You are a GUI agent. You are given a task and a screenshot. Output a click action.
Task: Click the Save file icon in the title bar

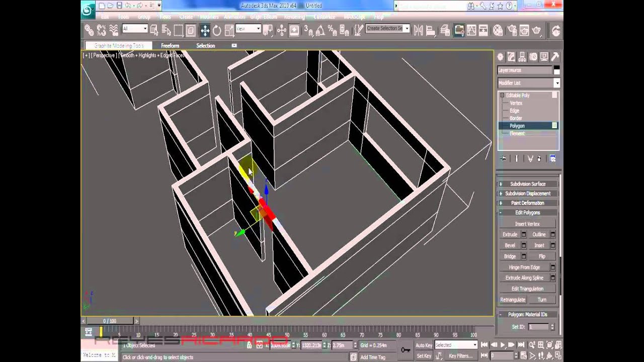click(x=119, y=6)
